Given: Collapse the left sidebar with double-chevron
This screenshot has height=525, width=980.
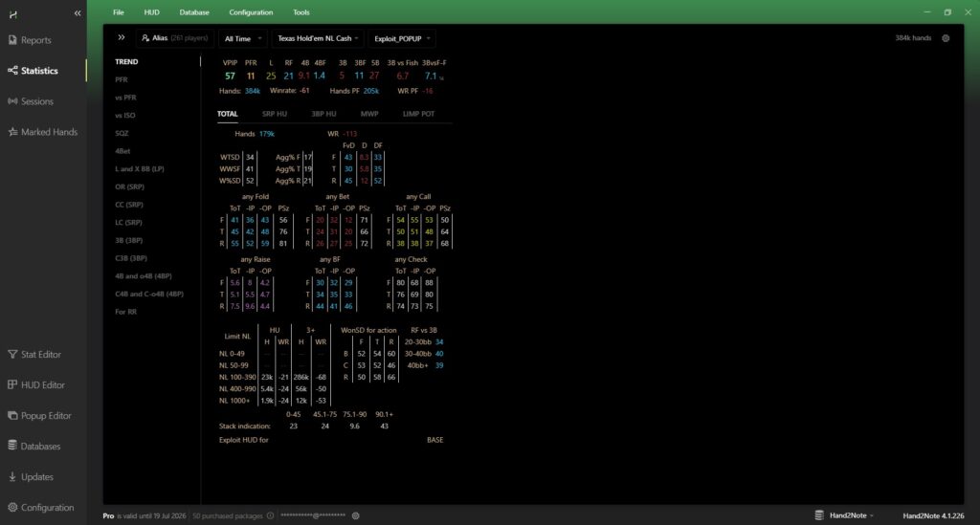Looking at the screenshot, I should pyautogui.click(x=75, y=12).
